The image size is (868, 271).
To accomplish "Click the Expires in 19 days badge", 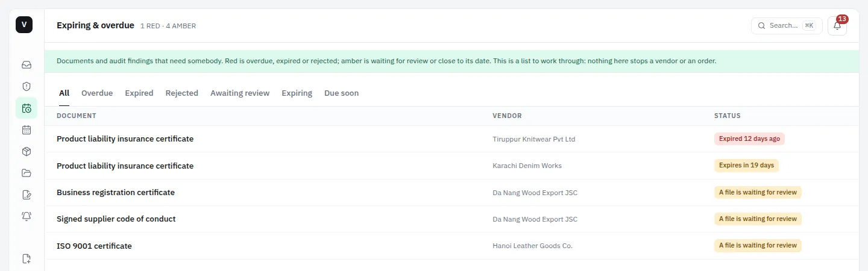I will pos(746,166).
